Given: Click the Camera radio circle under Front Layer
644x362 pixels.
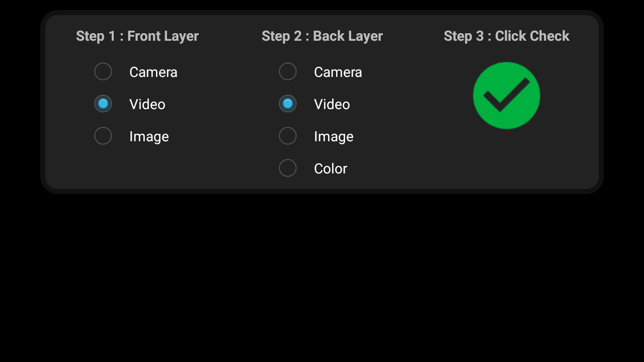Looking at the screenshot, I should click(x=103, y=71).
